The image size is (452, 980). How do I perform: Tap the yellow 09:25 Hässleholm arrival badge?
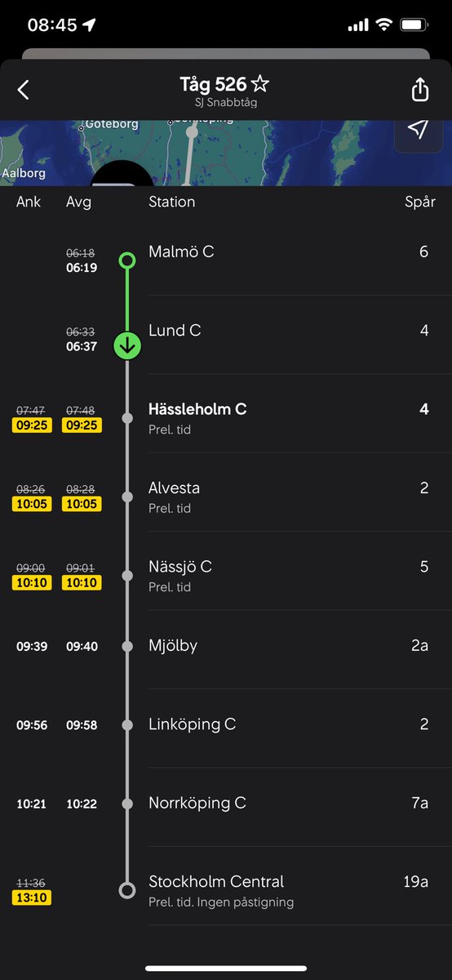(31, 425)
